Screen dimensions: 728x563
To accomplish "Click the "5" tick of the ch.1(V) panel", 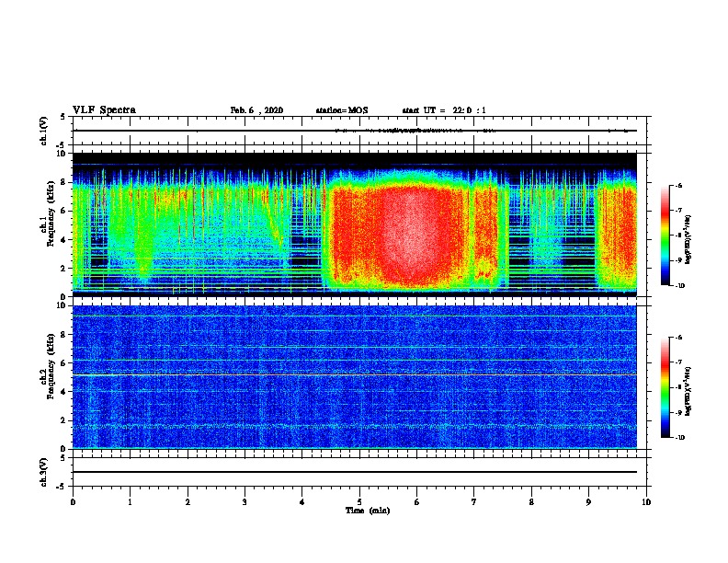I will pyautogui.click(x=63, y=117).
